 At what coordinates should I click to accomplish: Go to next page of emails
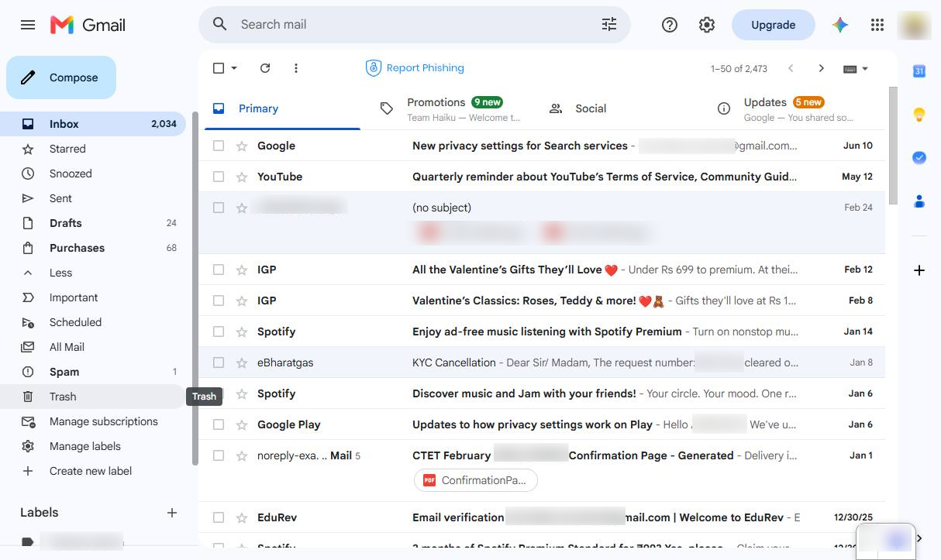point(822,68)
